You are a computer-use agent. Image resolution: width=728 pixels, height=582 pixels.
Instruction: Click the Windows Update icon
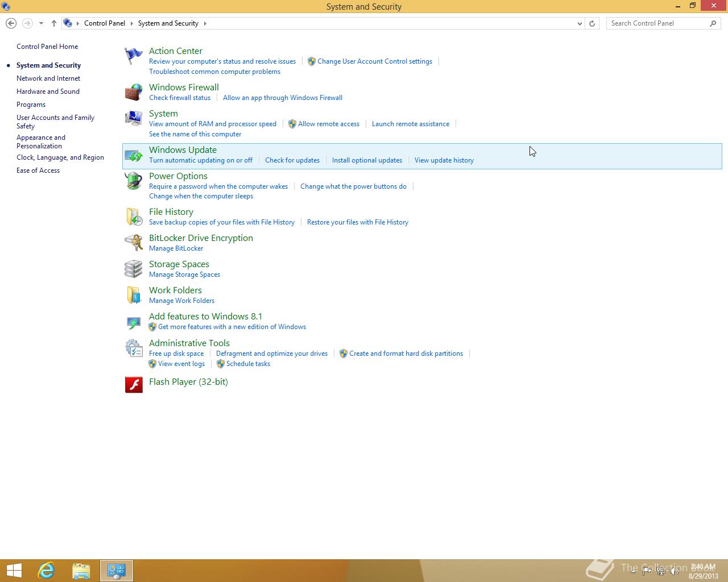[134, 155]
